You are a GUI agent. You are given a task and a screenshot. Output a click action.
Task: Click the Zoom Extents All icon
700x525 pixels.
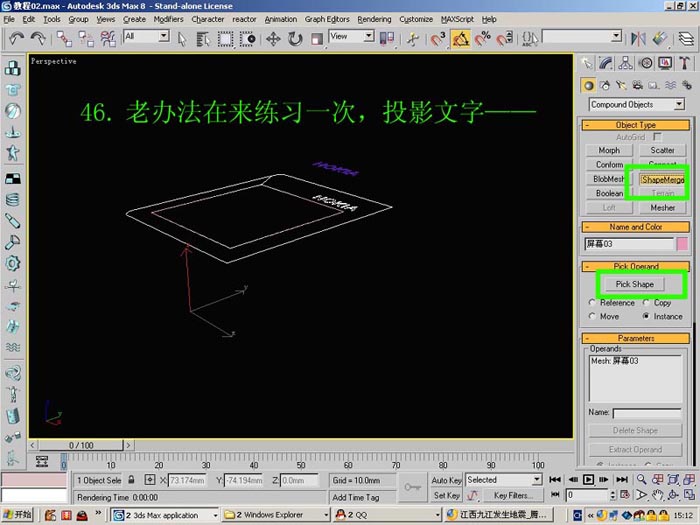coord(689,480)
